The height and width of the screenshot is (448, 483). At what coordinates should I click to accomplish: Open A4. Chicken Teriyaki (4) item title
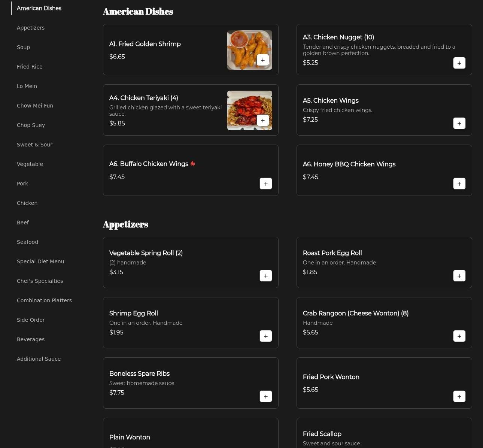point(144,98)
